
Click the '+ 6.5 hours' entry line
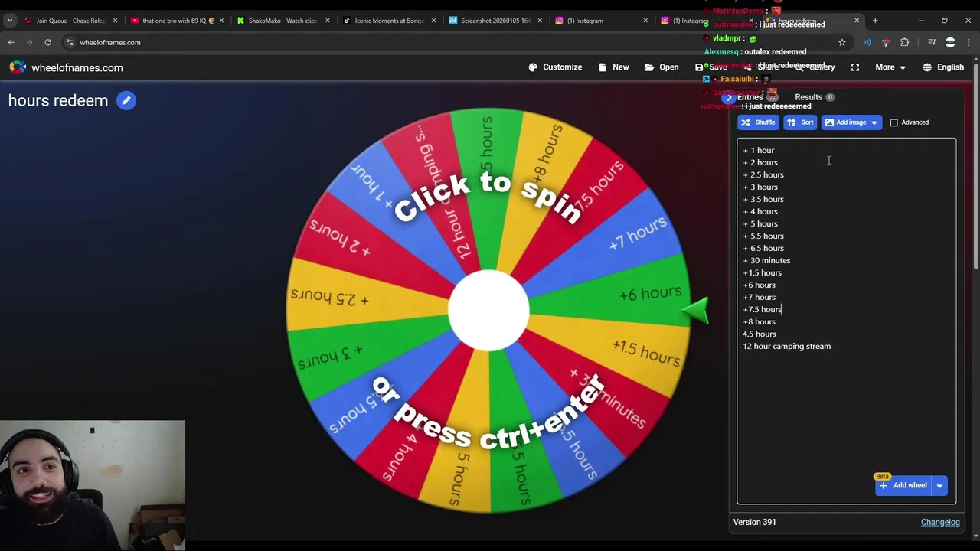pyautogui.click(x=763, y=248)
